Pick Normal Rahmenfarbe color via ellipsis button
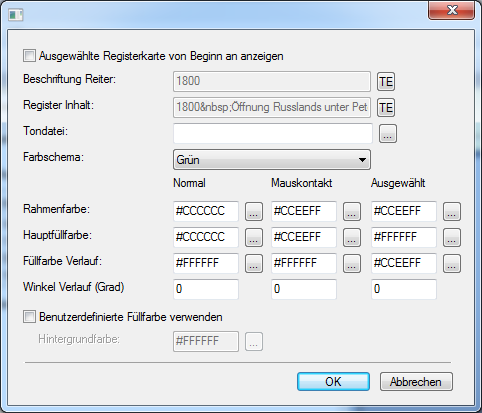Viewport: 482px width, 413px height. (254, 211)
